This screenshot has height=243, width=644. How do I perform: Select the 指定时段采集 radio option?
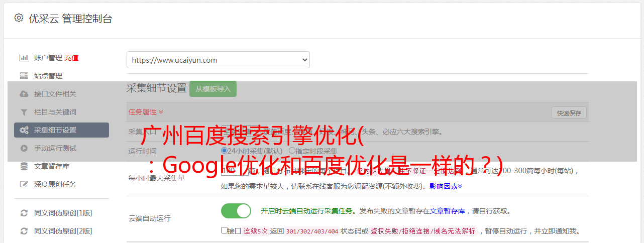292,150
